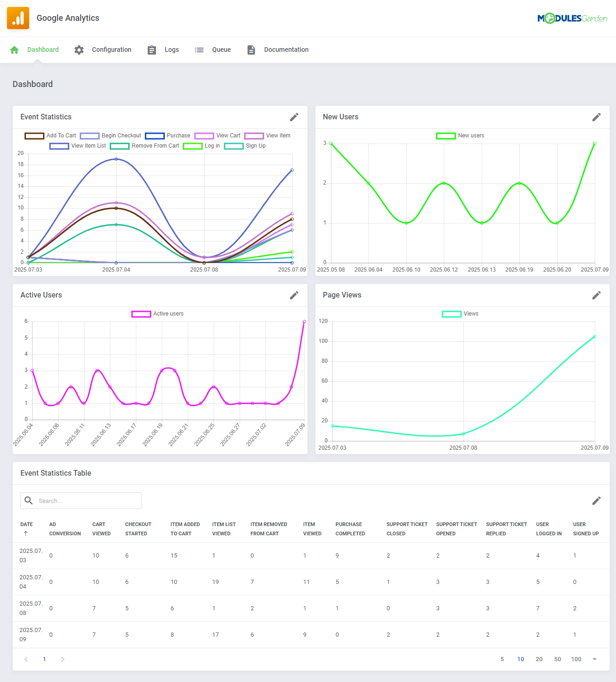The width and height of the screenshot is (616, 682).
Task: Toggle the Views legend series
Action: (x=460, y=314)
